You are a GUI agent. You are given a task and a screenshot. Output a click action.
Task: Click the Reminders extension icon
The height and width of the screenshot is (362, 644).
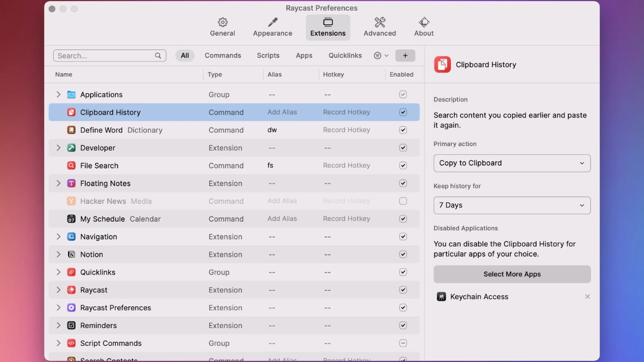[71, 325]
